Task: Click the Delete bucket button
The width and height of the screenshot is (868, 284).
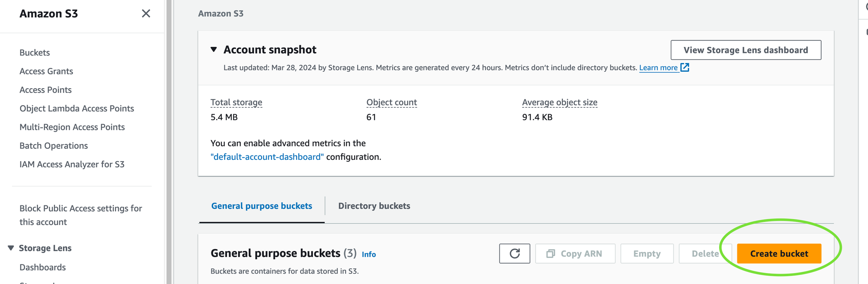Action: click(x=704, y=254)
